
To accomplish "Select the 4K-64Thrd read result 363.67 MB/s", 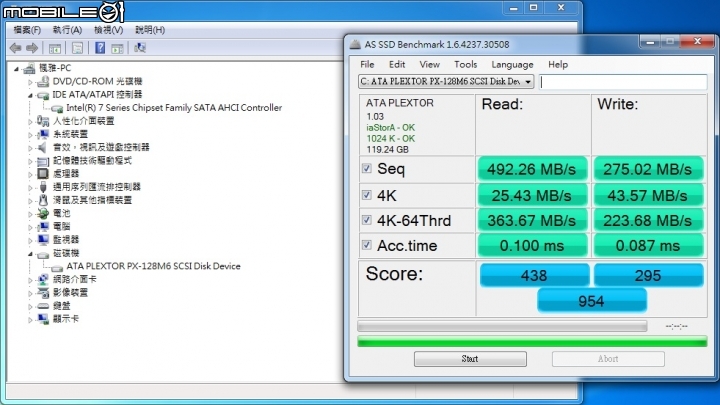I will click(532, 220).
